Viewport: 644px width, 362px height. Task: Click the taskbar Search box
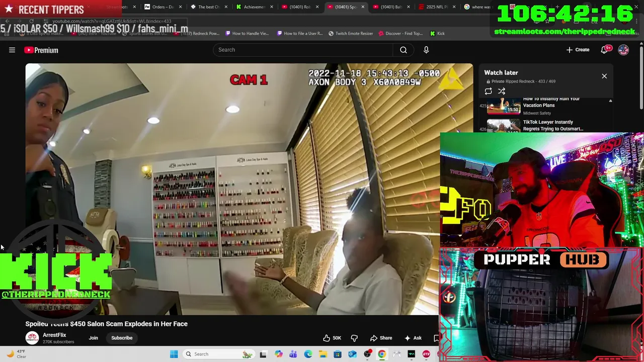(218, 354)
